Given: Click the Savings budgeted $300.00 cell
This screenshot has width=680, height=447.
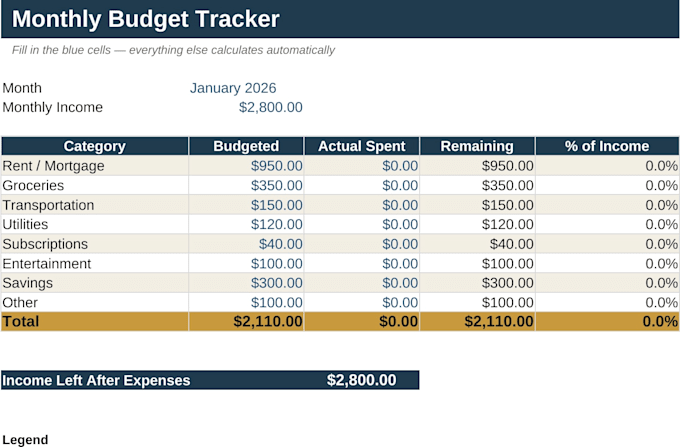Looking at the screenshot, I should pyautogui.click(x=246, y=283).
